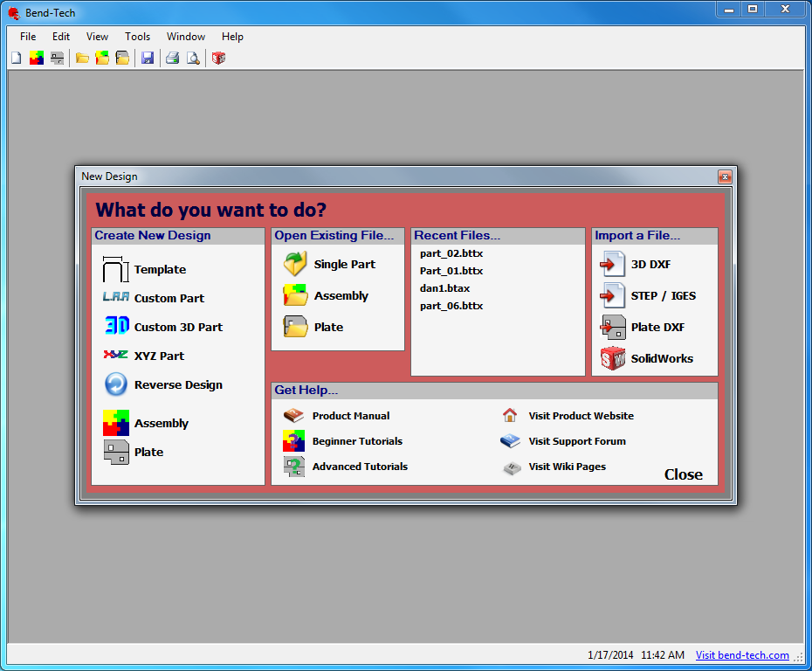Open recent file Part_01.bttx
Image resolution: width=812 pixels, height=671 pixels.
(451, 271)
